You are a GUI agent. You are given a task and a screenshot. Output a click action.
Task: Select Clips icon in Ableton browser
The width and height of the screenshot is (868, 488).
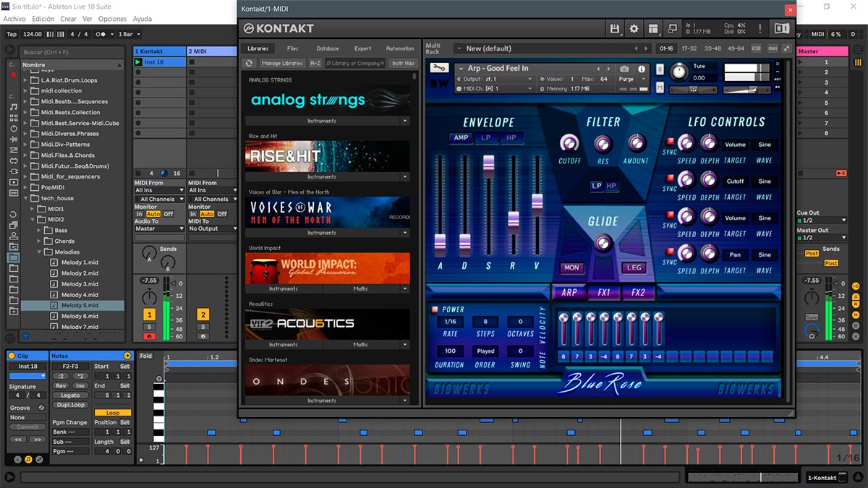(x=14, y=182)
